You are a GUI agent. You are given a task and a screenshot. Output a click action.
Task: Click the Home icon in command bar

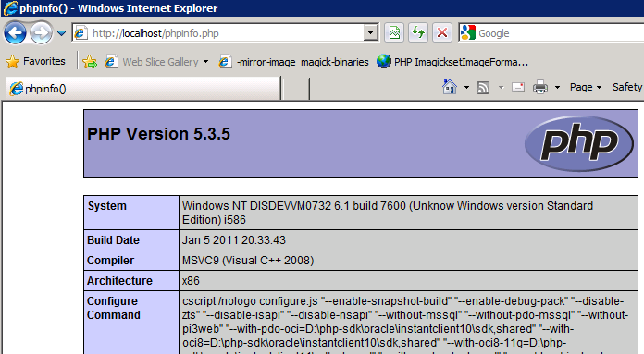tap(450, 87)
